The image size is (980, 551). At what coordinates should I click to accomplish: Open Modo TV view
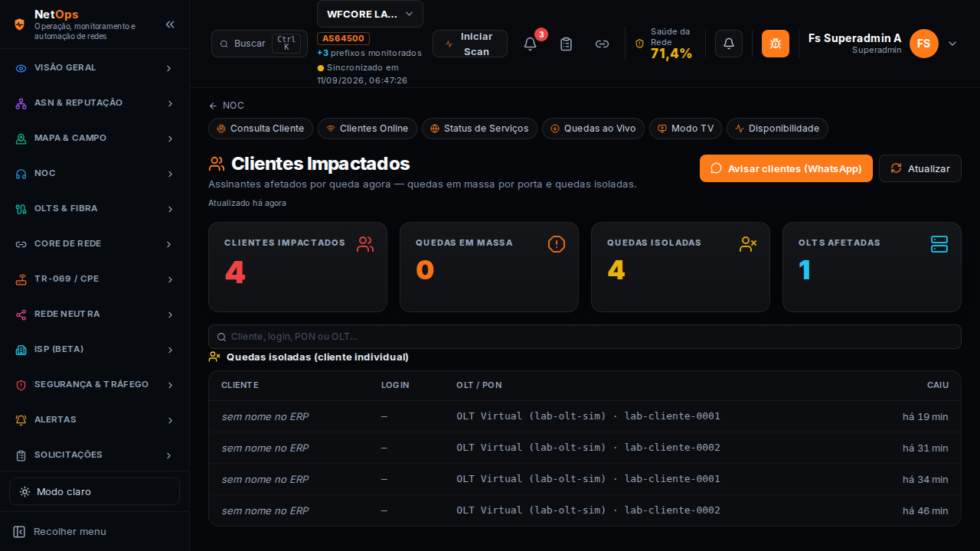[x=686, y=129]
